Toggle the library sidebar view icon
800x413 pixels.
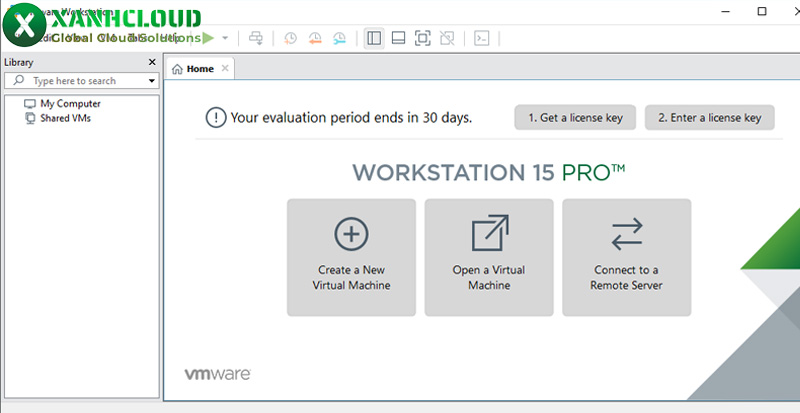374,38
